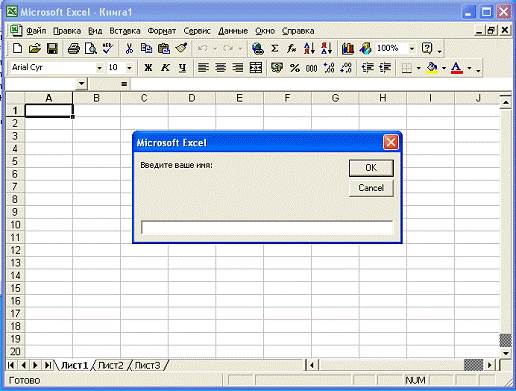Viewport: 516px width, 391px height.
Task: Increase indent icon
Action: 385,68
